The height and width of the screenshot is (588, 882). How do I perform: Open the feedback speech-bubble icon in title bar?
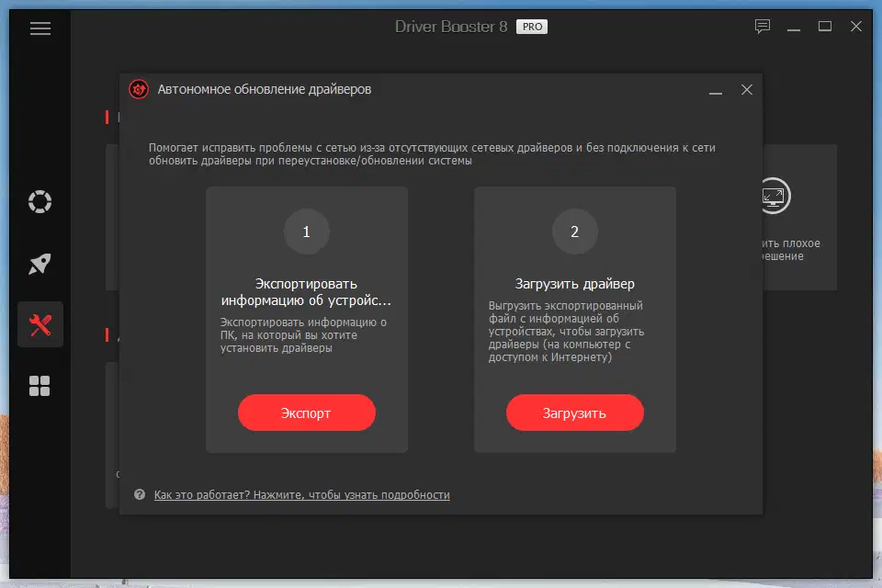click(761, 28)
